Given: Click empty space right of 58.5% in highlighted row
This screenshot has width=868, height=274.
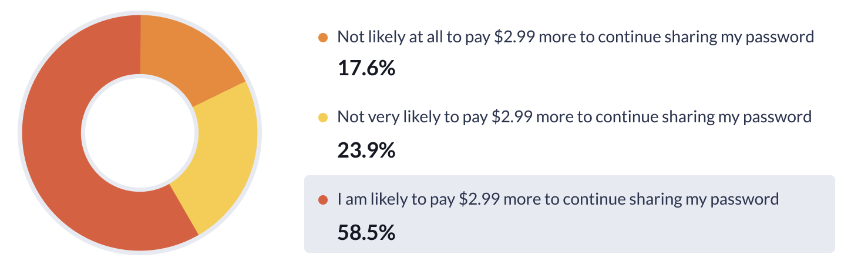Looking at the screenshot, I should click(x=587, y=233).
